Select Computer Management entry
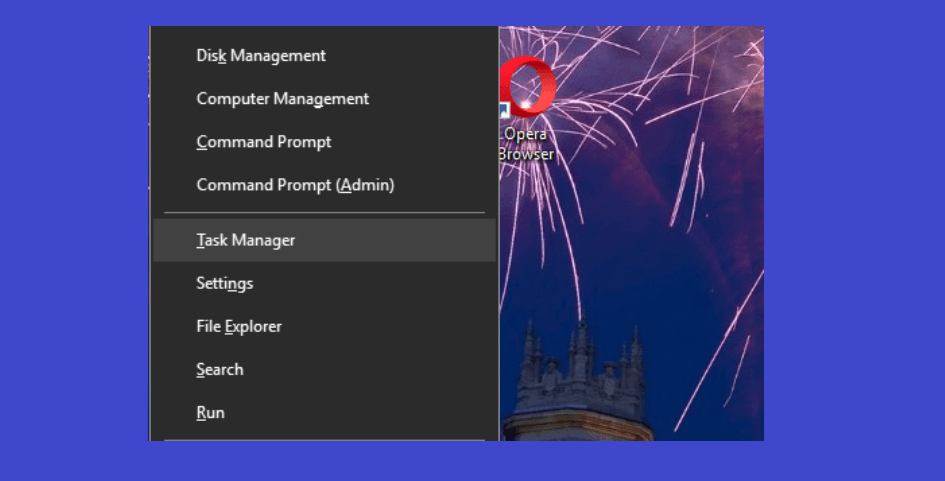The height and width of the screenshot is (481, 945). [324, 99]
